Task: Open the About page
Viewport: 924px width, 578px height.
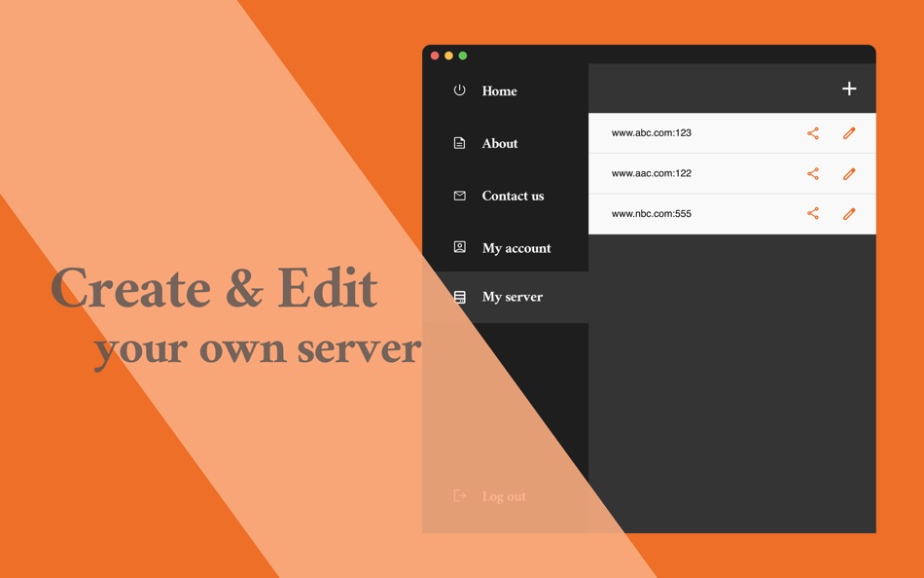Action: tap(500, 143)
